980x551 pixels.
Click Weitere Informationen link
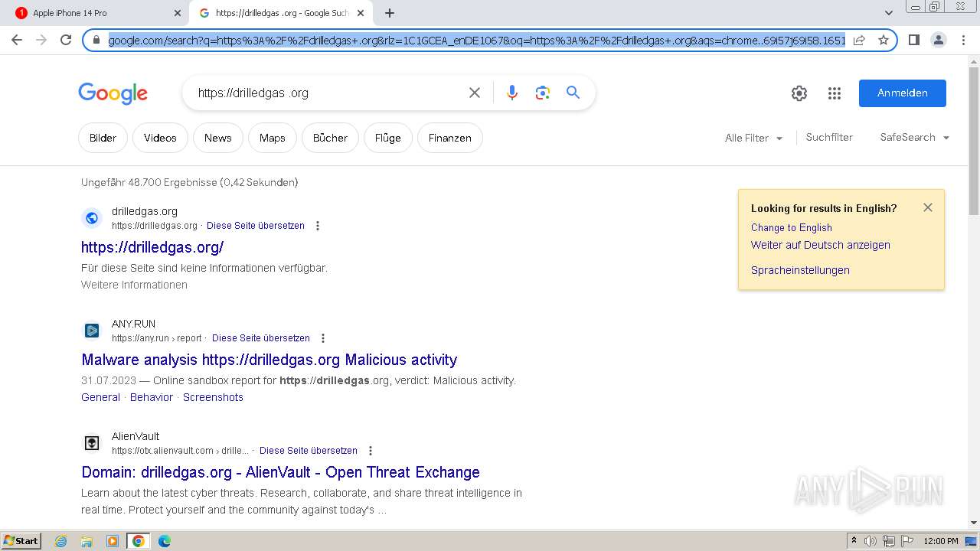tap(134, 285)
